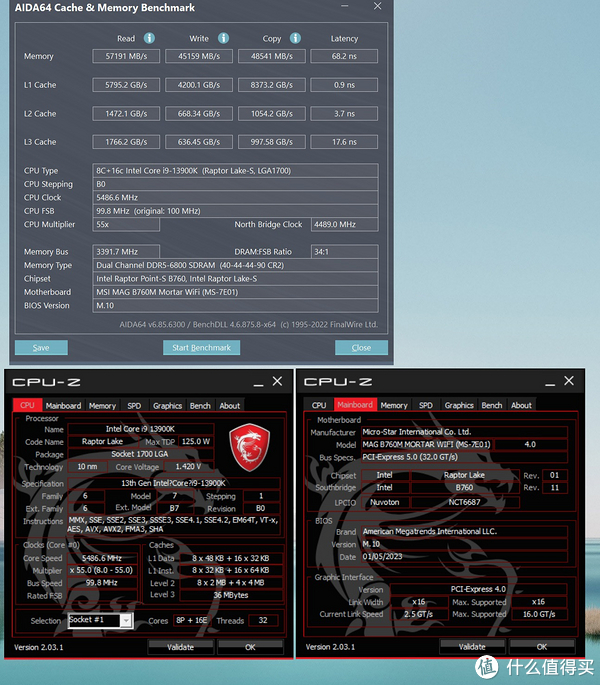
Task: Open Memory tab in left CPU-Z window
Action: [x=102, y=406]
